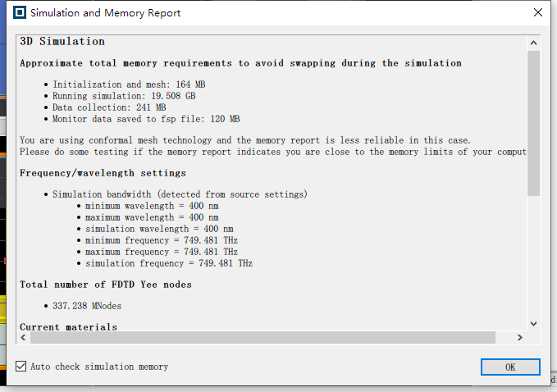Click the dialog title bar text
The height and width of the screenshot is (392, 557).
click(x=106, y=13)
